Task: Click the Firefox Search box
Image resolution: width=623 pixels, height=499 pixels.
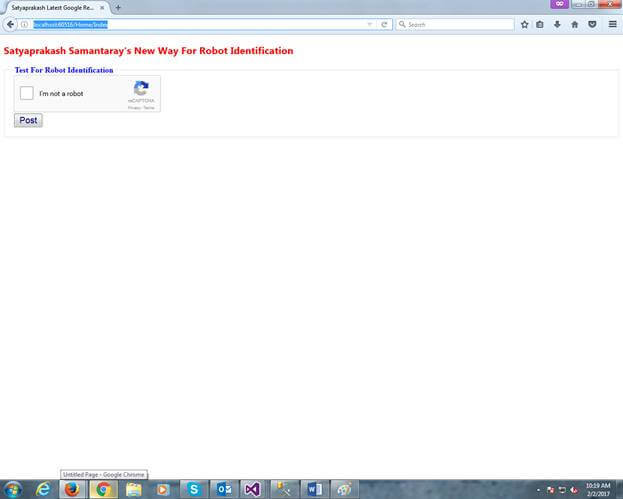Action: pos(455,25)
